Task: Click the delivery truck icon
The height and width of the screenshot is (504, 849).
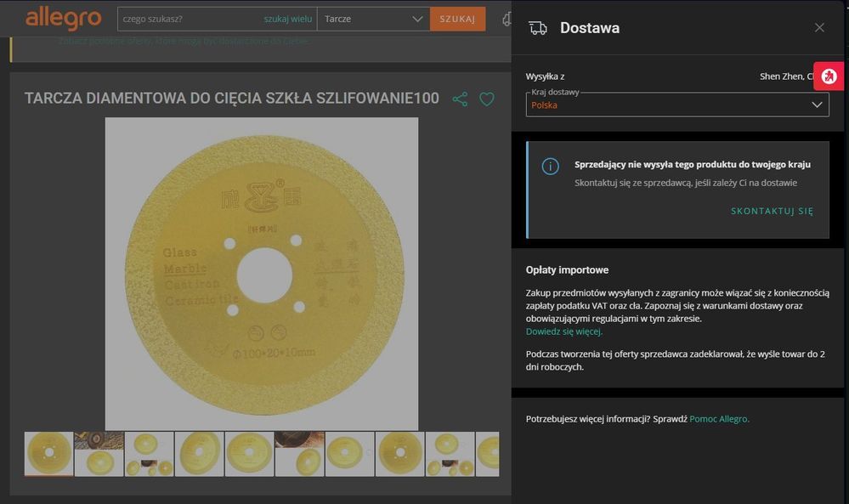Action: point(538,28)
